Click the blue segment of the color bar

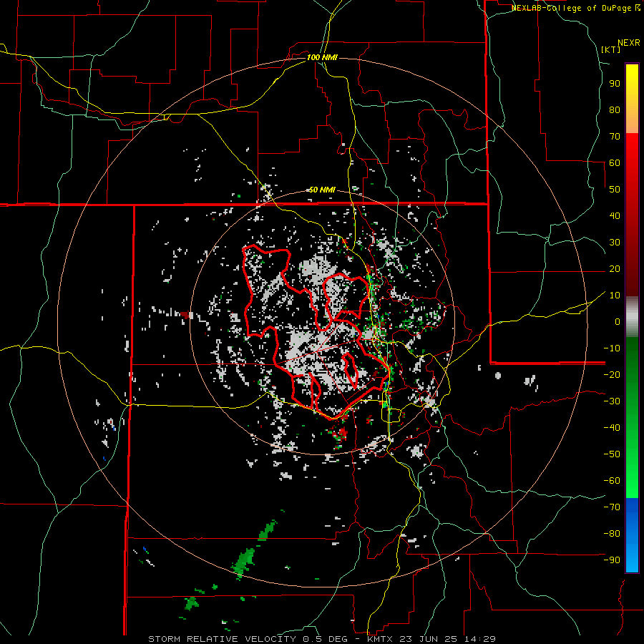tap(632, 535)
